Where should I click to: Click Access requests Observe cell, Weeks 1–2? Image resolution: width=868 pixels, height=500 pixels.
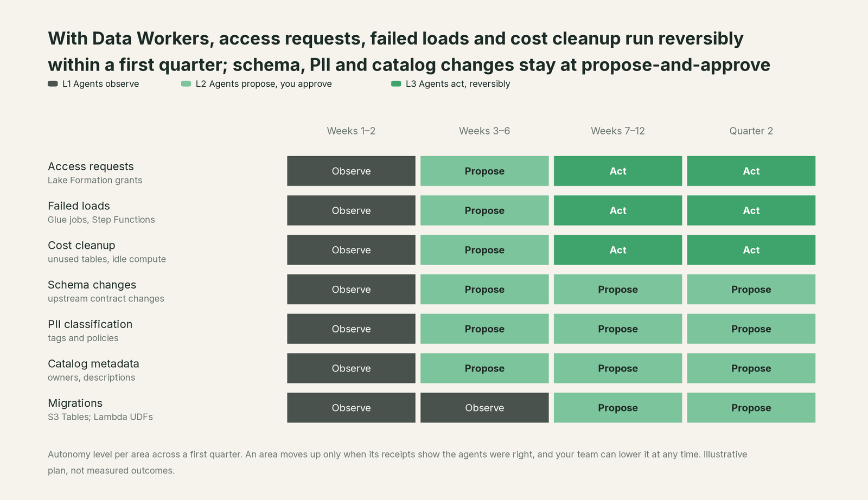click(351, 171)
